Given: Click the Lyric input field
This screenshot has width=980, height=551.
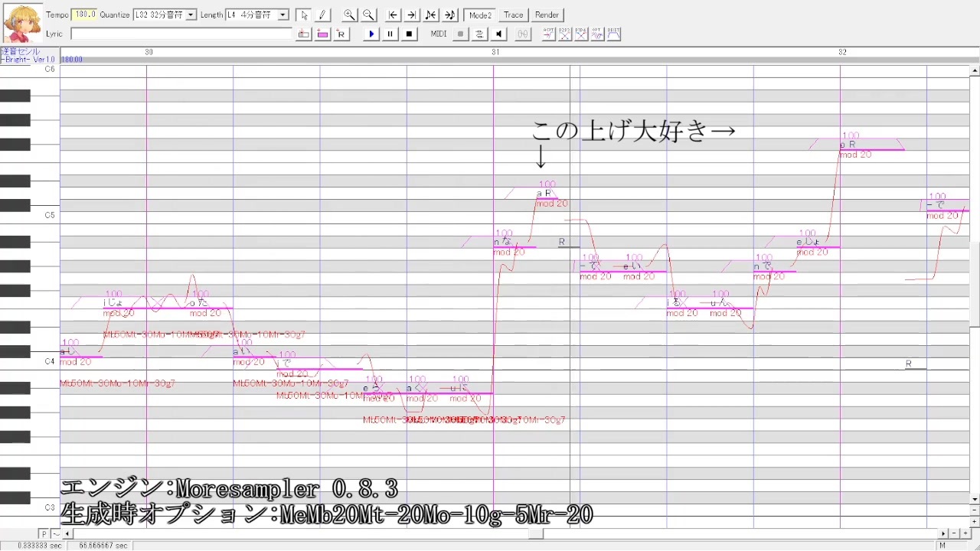Looking at the screenshot, I should (x=181, y=34).
